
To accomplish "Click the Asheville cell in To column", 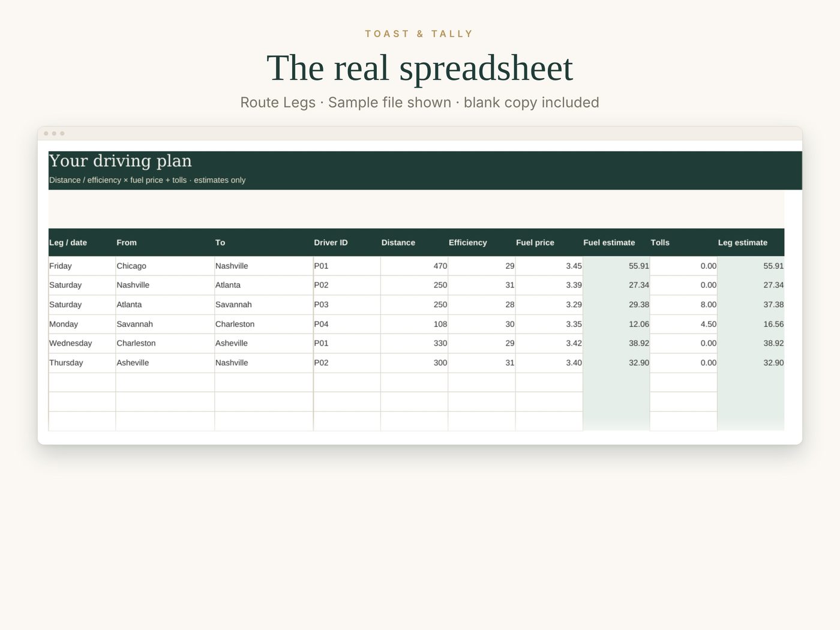I will (264, 343).
